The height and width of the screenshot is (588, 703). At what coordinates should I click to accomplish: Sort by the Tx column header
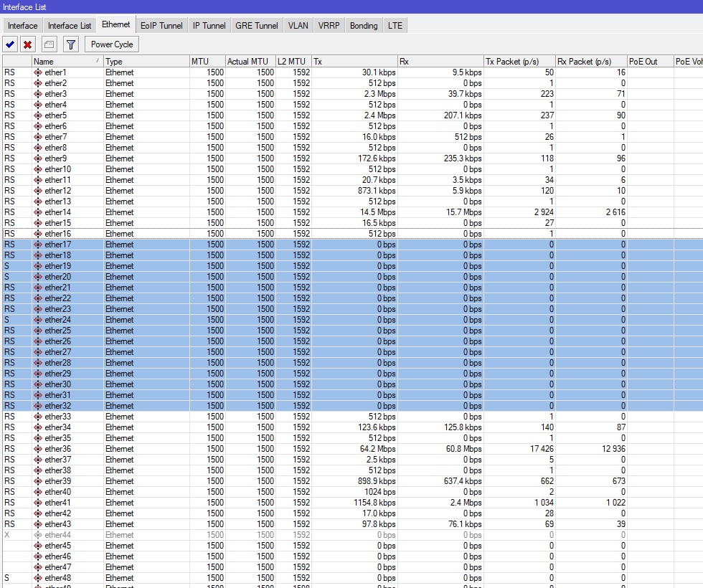point(354,62)
